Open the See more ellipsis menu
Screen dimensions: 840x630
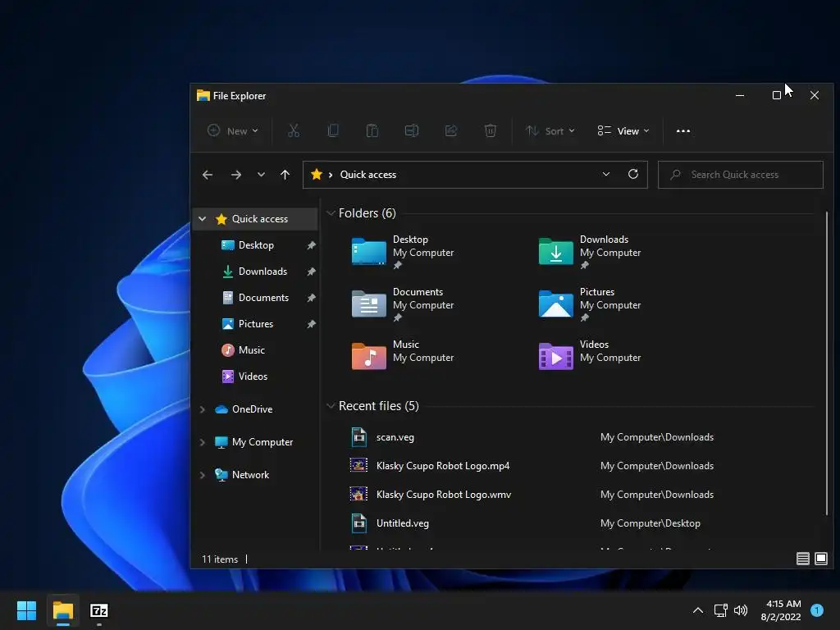coord(683,130)
